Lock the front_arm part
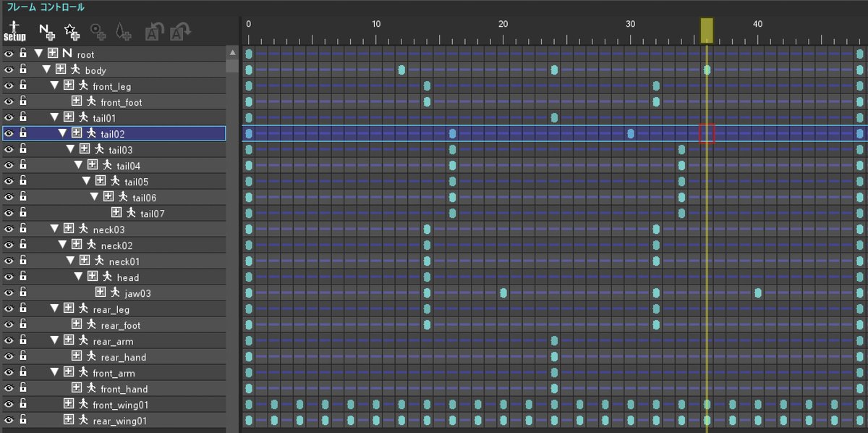Screen dimensions: 868x433 click(23, 372)
